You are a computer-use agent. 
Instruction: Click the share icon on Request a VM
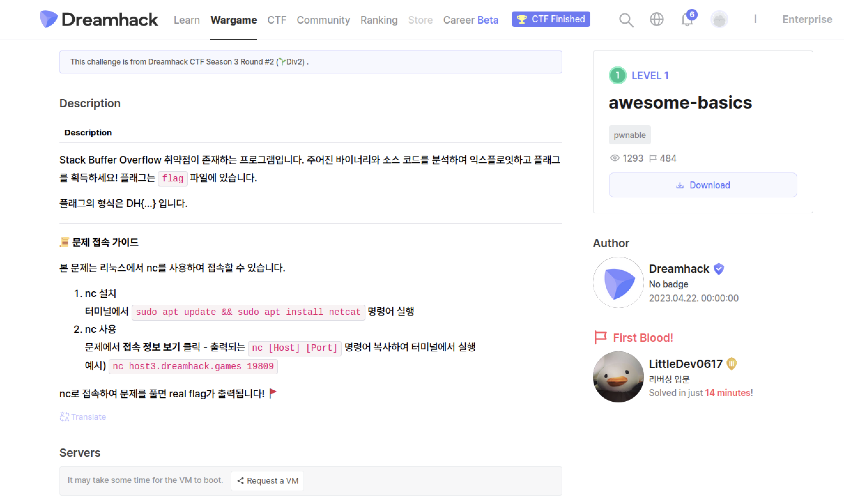pyautogui.click(x=240, y=480)
